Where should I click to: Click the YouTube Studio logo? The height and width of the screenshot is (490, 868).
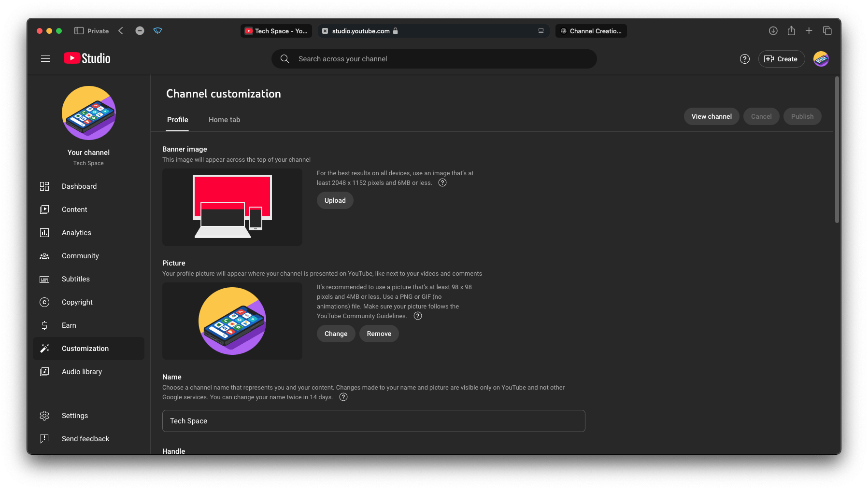pos(87,58)
